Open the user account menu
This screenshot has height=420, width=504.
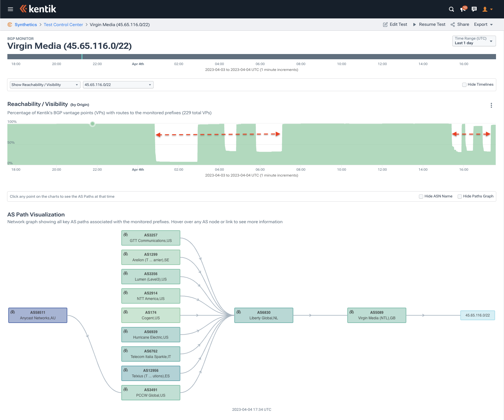tap(487, 9)
